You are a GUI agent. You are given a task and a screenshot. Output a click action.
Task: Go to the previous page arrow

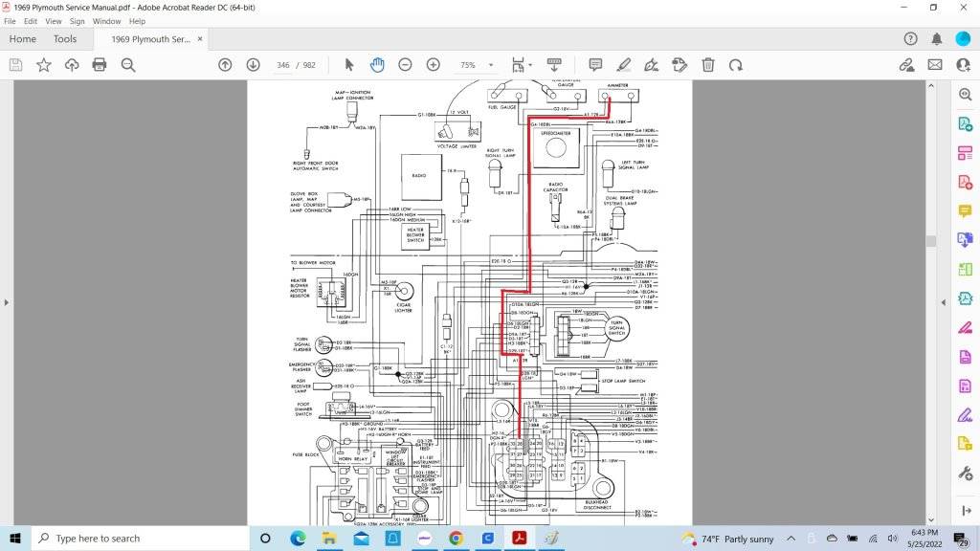(x=225, y=65)
